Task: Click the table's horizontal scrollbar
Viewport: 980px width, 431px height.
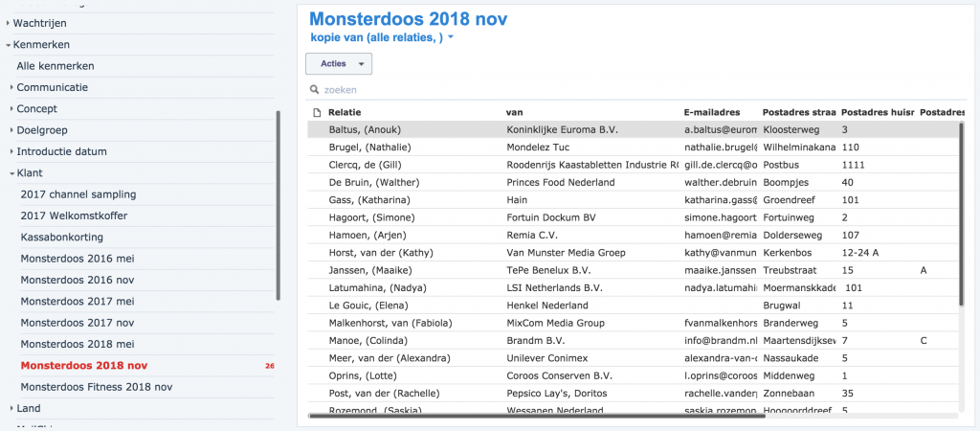Action: tap(536, 416)
